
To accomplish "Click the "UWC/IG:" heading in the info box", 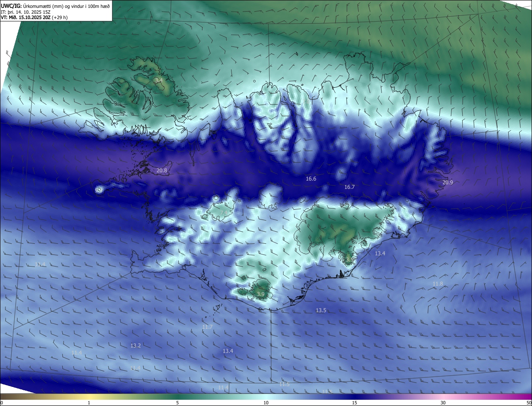I will (x=11, y=6).
